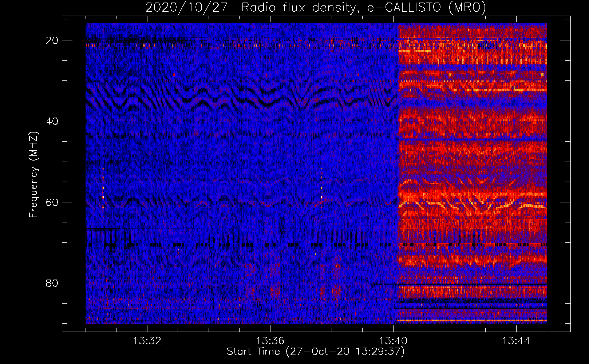Click the '60' frequency tick label

52,202
